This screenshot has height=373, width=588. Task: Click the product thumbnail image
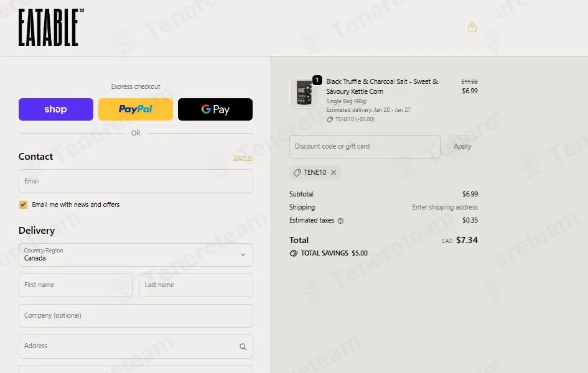[304, 93]
